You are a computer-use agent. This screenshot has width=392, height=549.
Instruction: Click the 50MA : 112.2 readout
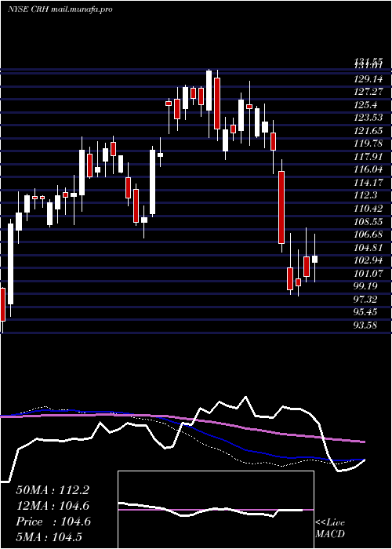point(53,490)
